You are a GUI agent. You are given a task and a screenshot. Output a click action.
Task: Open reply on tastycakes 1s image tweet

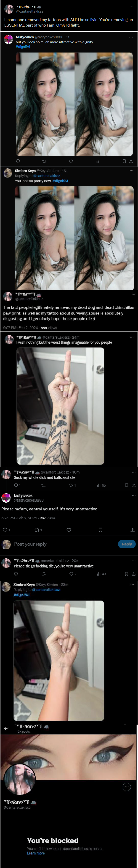(18, 161)
